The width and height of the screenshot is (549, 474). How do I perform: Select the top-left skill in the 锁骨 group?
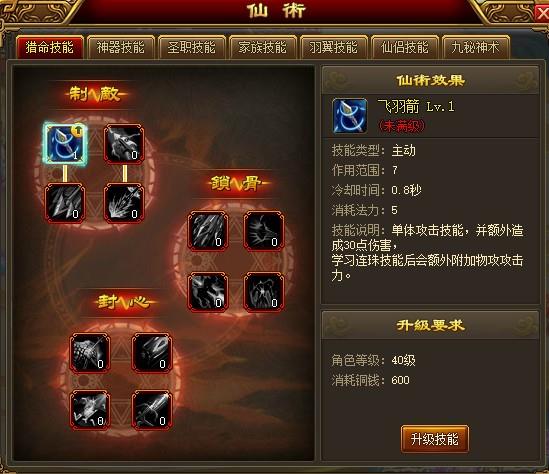pos(208,231)
